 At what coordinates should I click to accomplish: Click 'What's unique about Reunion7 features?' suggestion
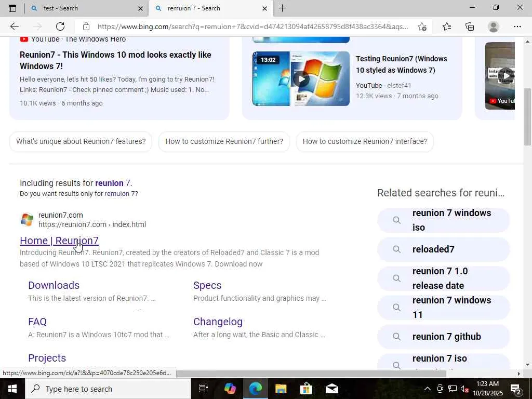pos(81,141)
